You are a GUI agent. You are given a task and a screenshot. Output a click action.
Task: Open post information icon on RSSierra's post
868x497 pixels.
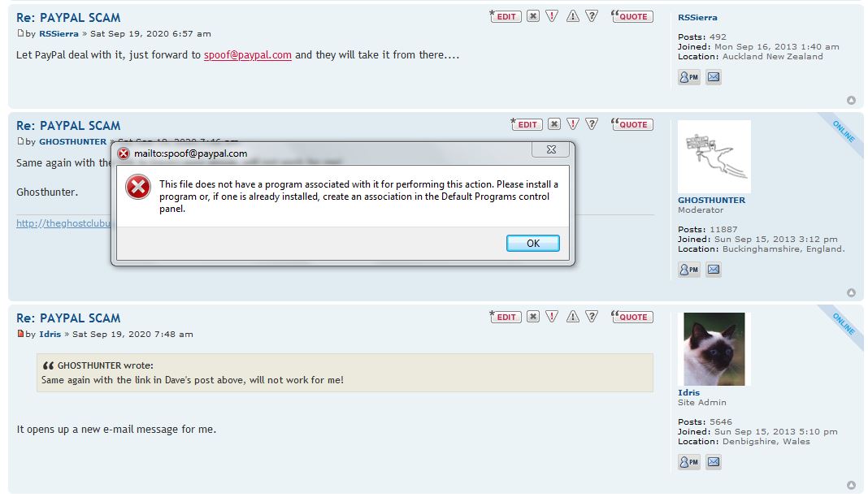point(592,16)
